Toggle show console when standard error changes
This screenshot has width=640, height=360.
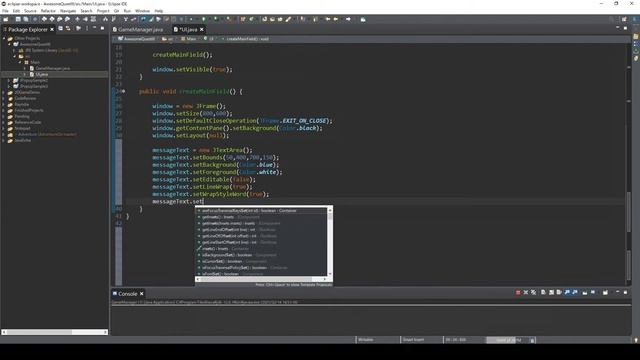click(x=575, y=293)
